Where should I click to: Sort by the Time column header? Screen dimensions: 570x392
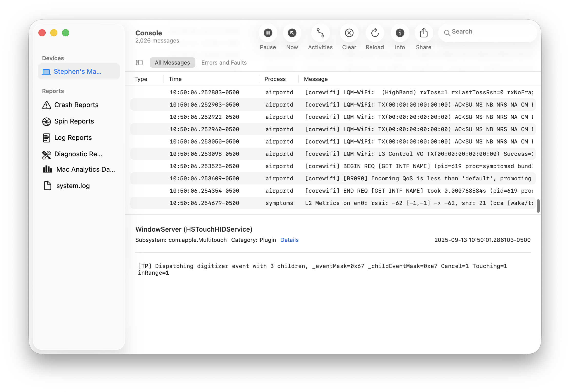click(x=175, y=79)
